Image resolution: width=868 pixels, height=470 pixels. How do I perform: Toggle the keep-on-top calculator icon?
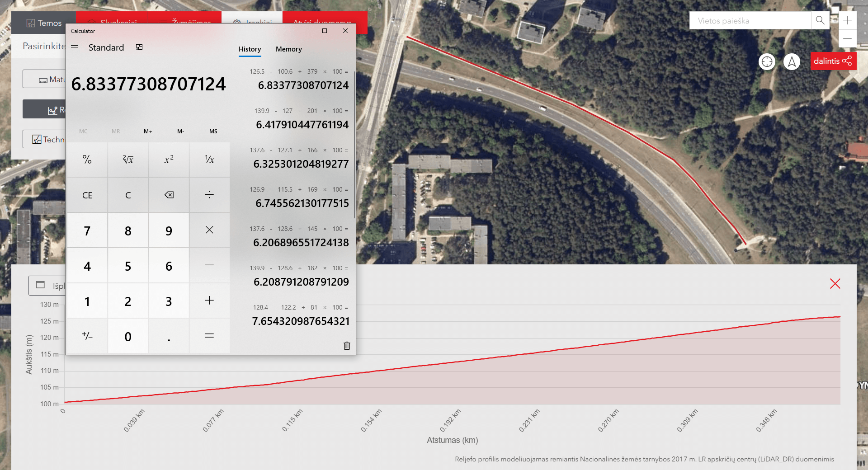(139, 47)
